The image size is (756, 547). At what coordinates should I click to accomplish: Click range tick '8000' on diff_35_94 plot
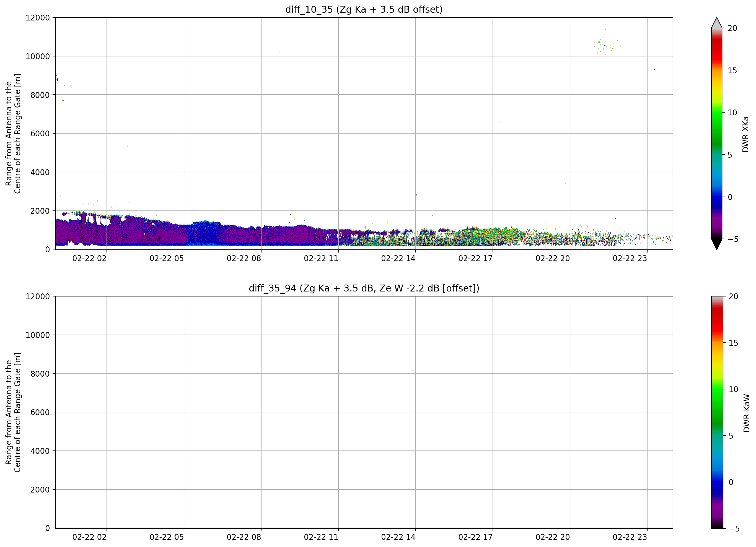coord(40,374)
